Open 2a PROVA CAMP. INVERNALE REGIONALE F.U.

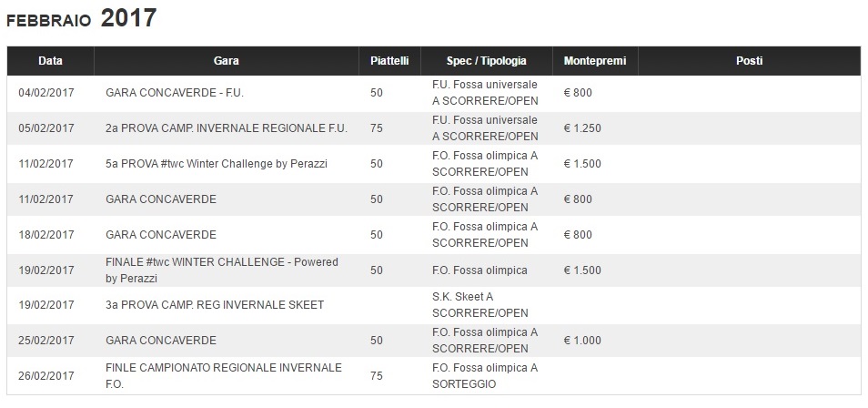pyautogui.click(x=227, y=128)
